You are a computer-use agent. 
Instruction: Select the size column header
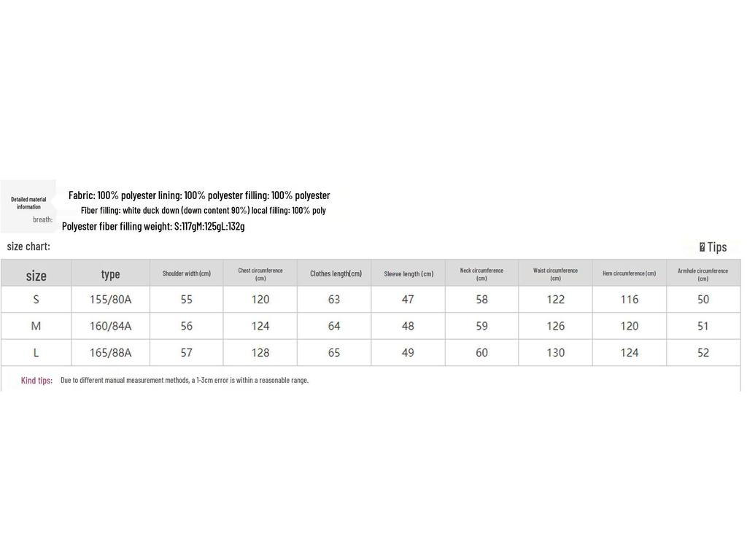coord(36,275)
